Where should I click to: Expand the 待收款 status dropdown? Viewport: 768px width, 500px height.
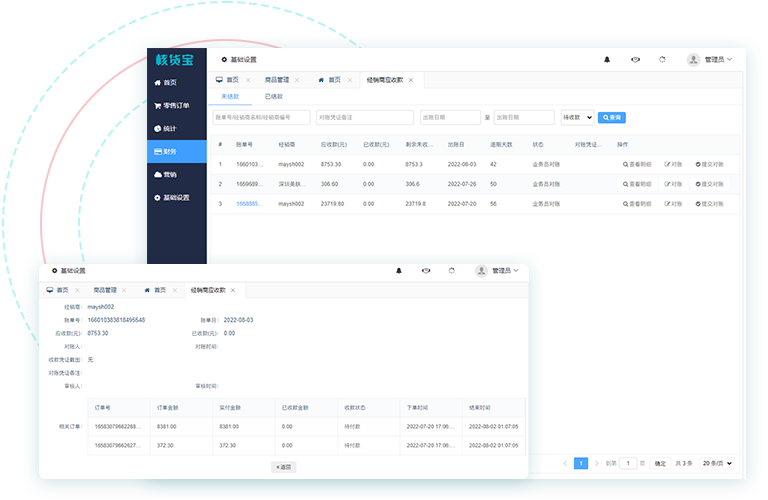pyautogui.click(x=577, y=117)
